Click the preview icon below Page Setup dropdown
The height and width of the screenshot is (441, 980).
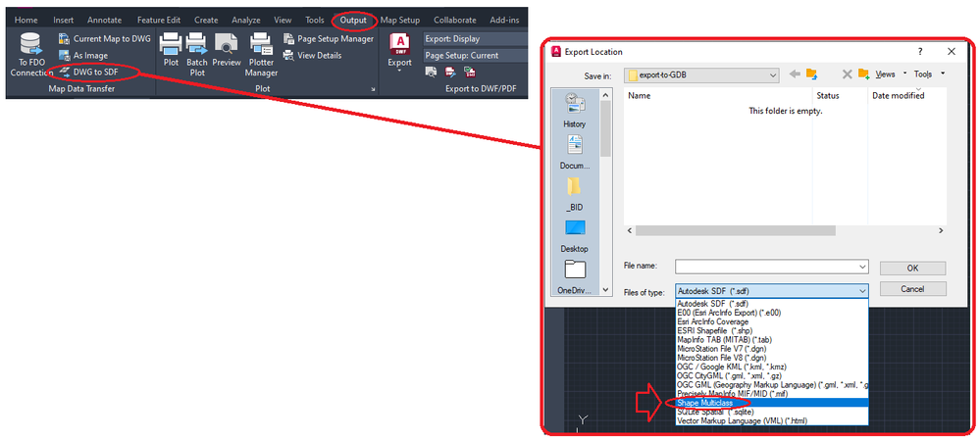(x=432, y=72)
